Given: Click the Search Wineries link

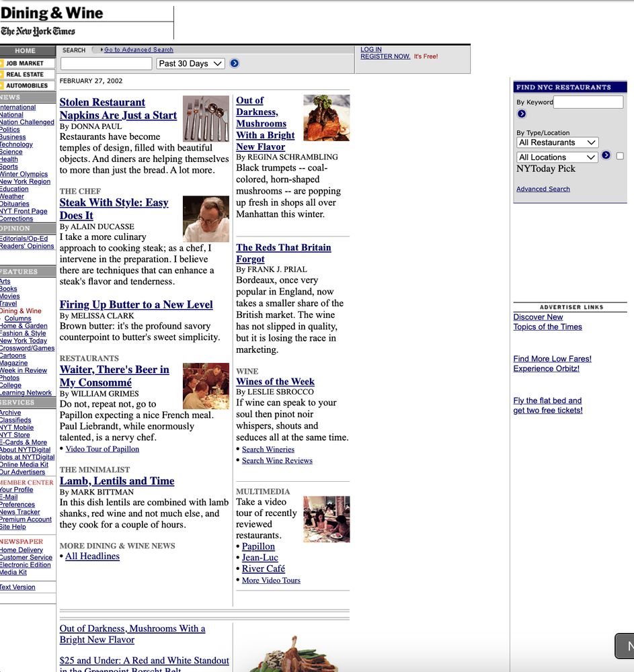Looking at the screenshot, I should [x=268, y=449].
